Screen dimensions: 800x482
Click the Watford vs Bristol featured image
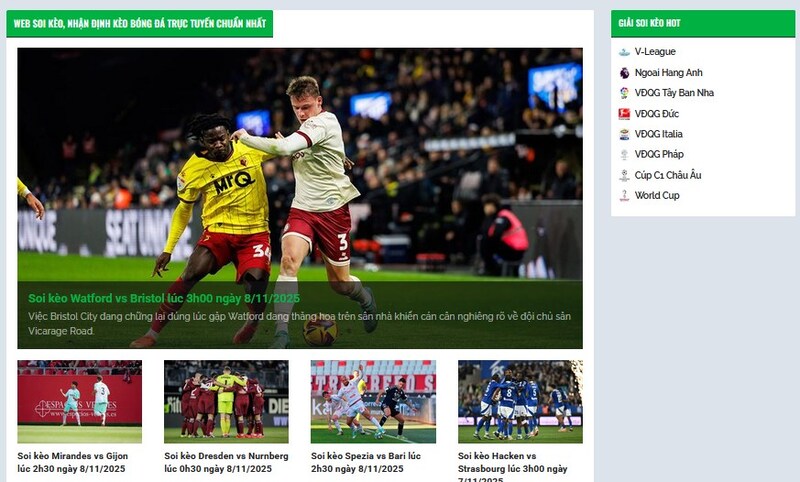click(x=300, y=198)
